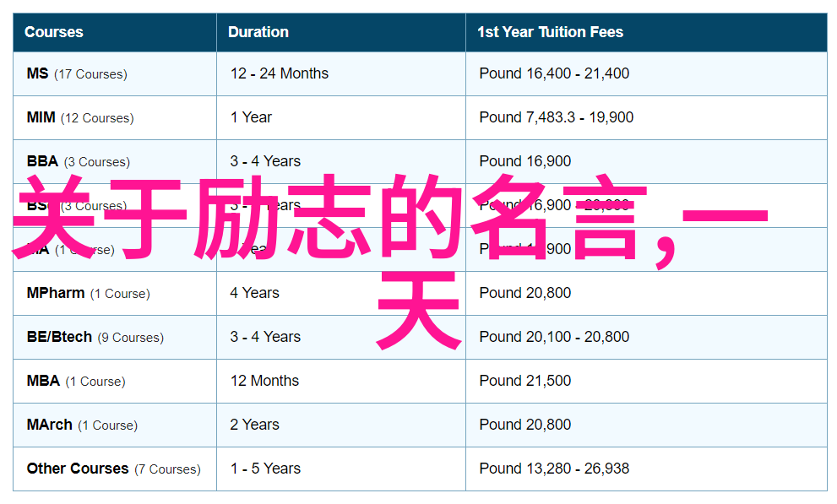
Task: Click the "MBA (1 Course)" cell
Action: 115,381
